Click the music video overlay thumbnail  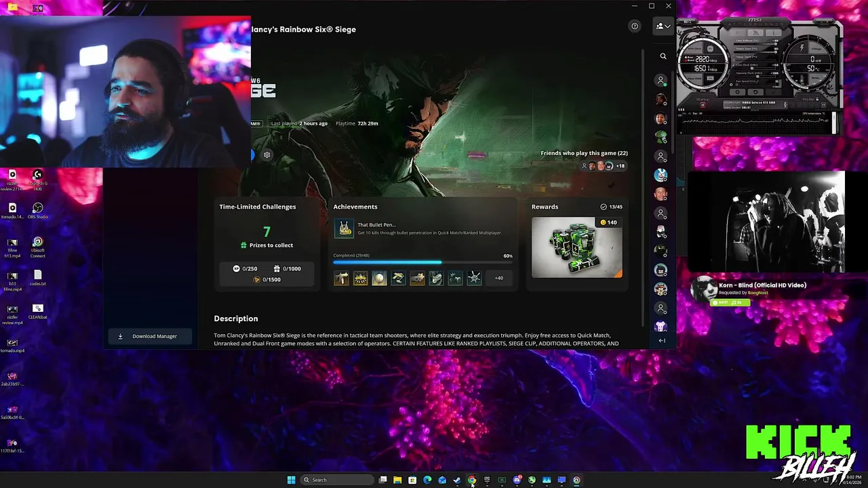[x=766, y=222]
